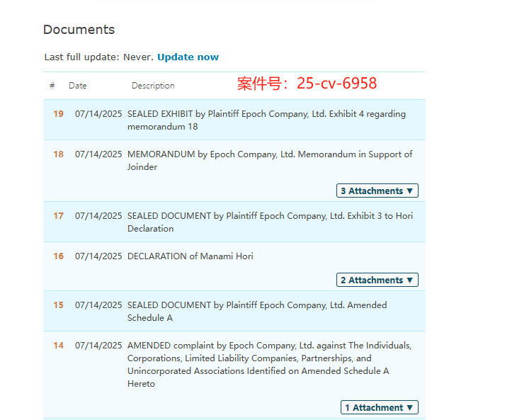Select the Memorandum in Support of Joinder text
517x420 pixels.
pyautogui.click(x=270, y=161)
